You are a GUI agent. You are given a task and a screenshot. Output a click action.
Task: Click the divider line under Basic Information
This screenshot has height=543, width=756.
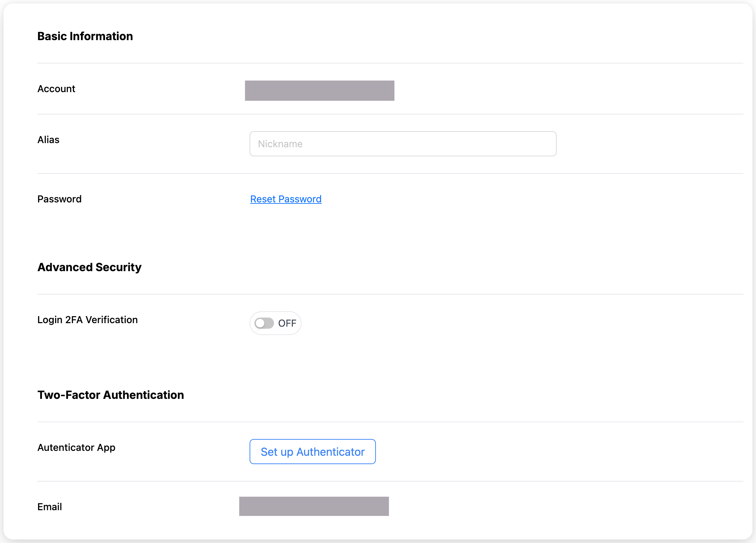pos(390,63)
